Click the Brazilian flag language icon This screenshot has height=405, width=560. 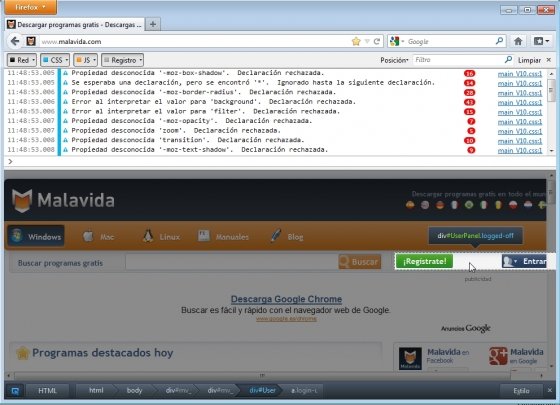click(469, 205)
